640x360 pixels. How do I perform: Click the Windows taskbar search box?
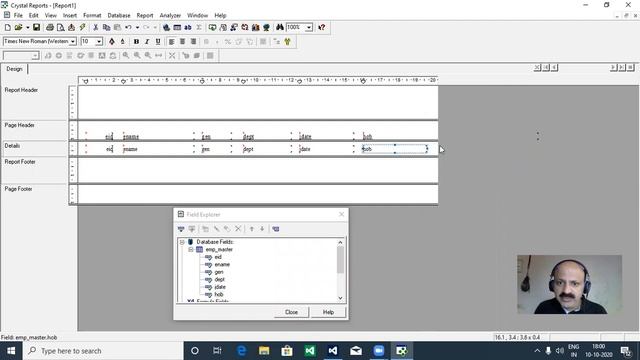103,351
